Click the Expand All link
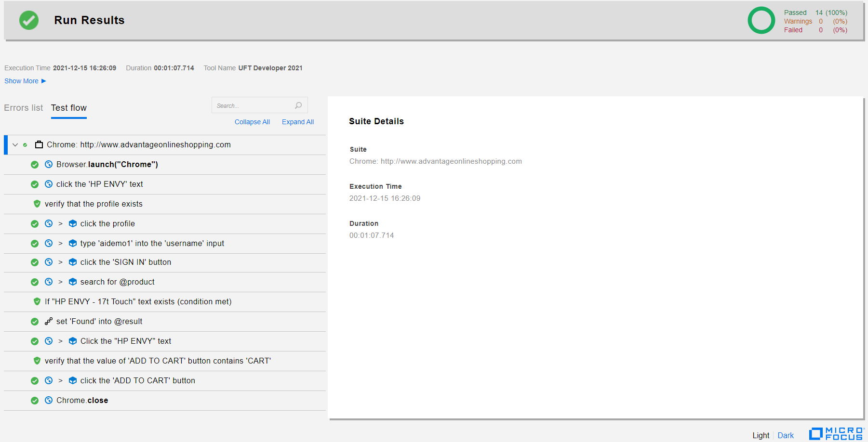868x442 pixels. pyautogui.click(x=297, y=122)
